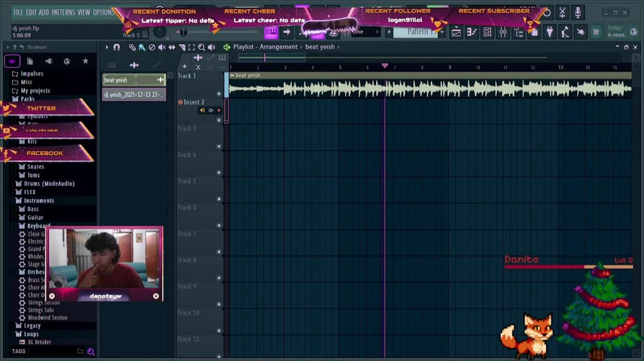The width and height of the screenshot is (644, 361).
Task: Toggle mute switch on Track 5
Action: coord(219,199)
